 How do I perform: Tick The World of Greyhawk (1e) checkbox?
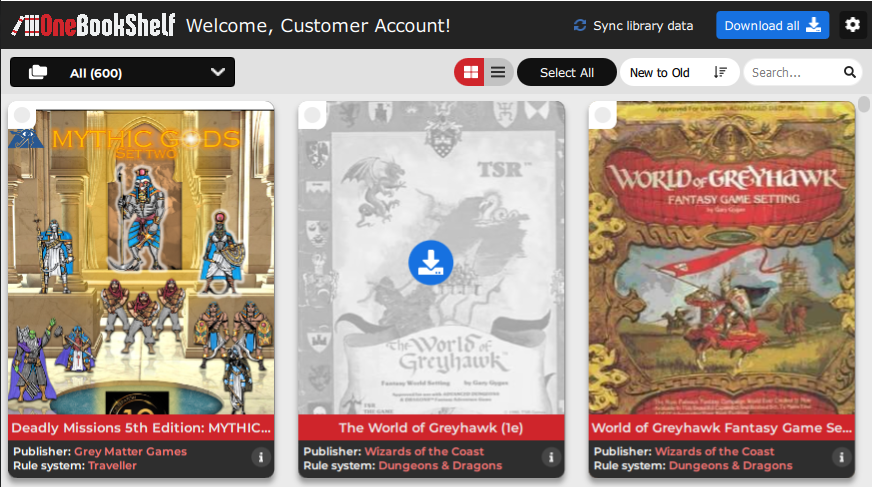click(312, 116)
